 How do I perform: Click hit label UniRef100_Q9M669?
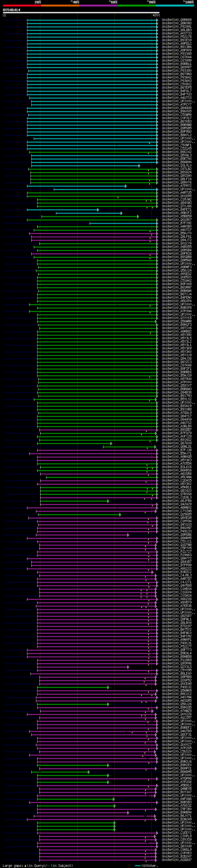tap(177, 20)
